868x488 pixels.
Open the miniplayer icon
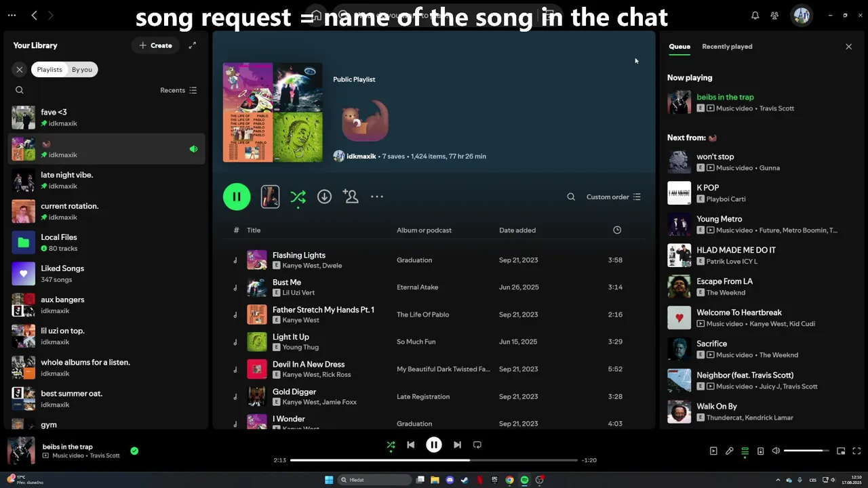pyautogui.click(x=841, y=451)
